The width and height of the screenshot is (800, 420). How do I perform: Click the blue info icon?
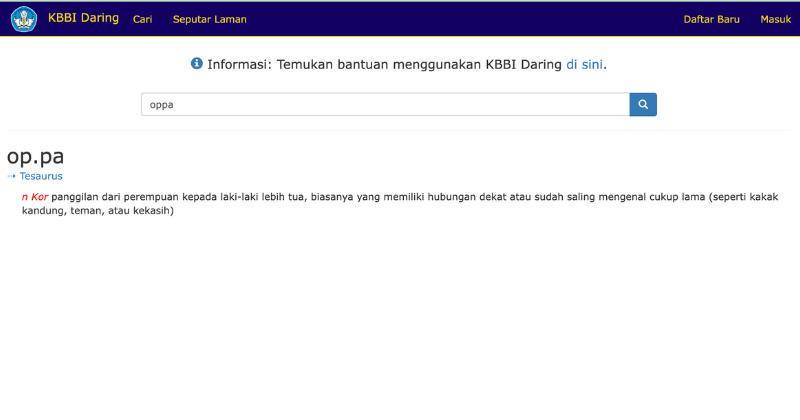pos(196,63)
